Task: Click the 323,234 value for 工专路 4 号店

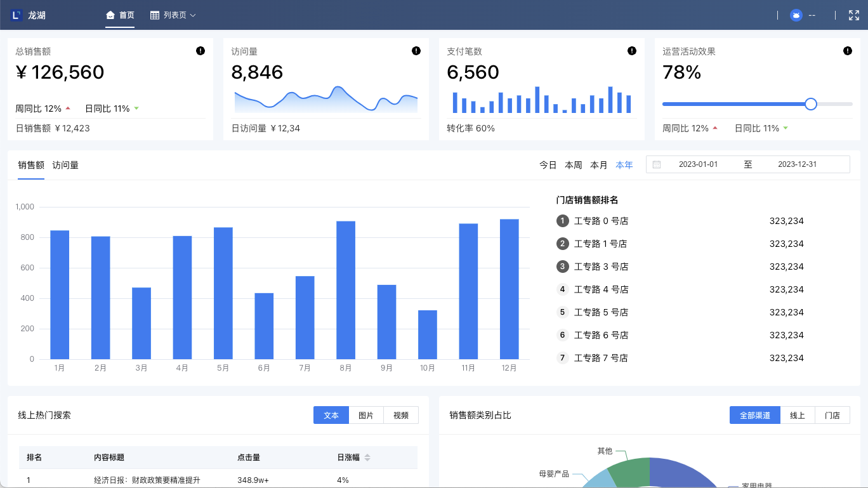Action: tap(787, 289)
